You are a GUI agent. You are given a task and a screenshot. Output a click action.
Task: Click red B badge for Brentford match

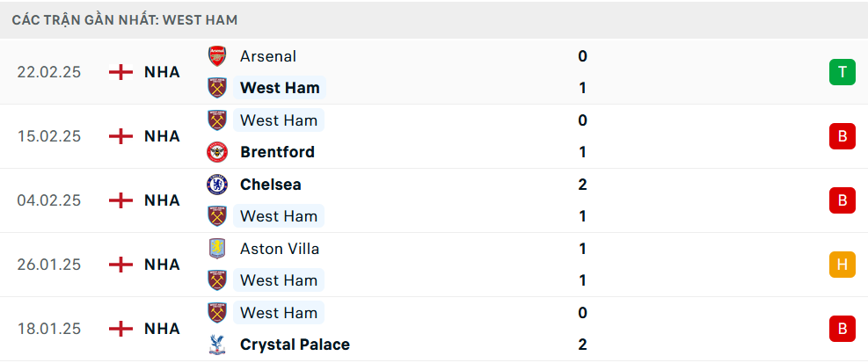pos(842,136)
